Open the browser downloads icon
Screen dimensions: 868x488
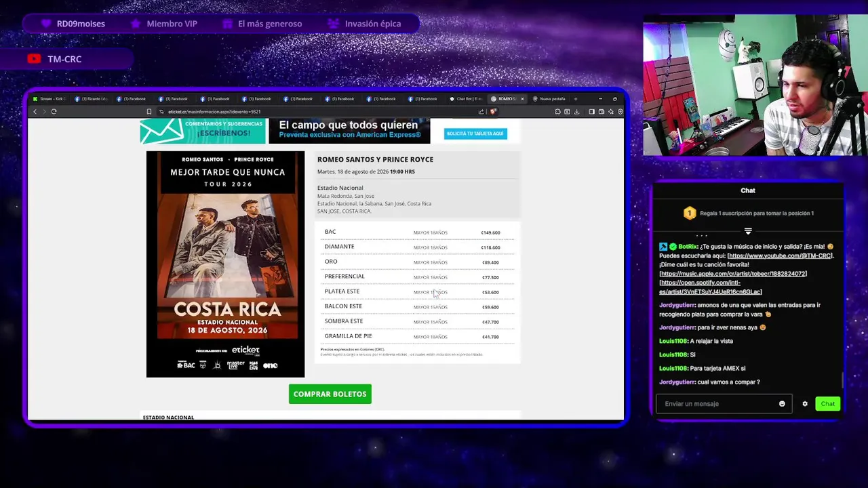click(576, 112)
